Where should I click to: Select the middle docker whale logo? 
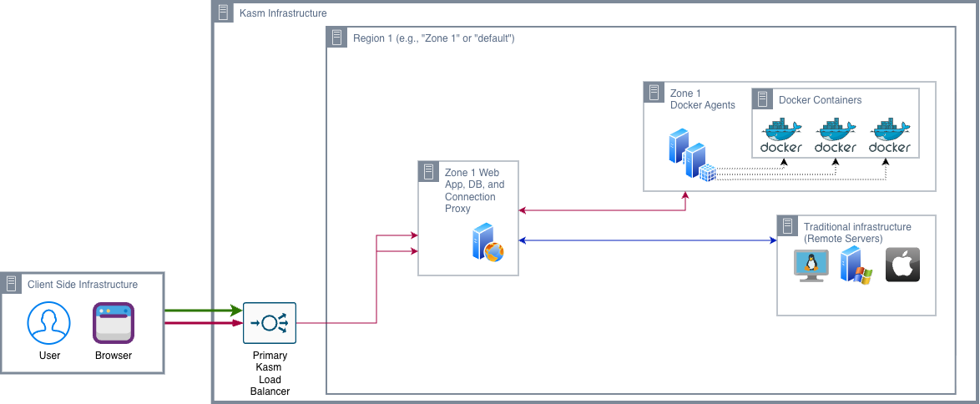(835, 136)
